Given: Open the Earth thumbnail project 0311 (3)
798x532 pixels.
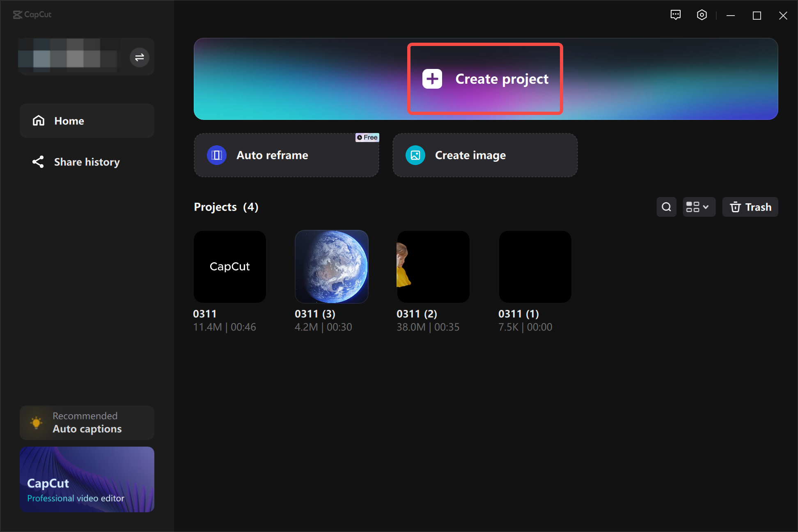Looking at the screenshot, I should click(332, 267).
